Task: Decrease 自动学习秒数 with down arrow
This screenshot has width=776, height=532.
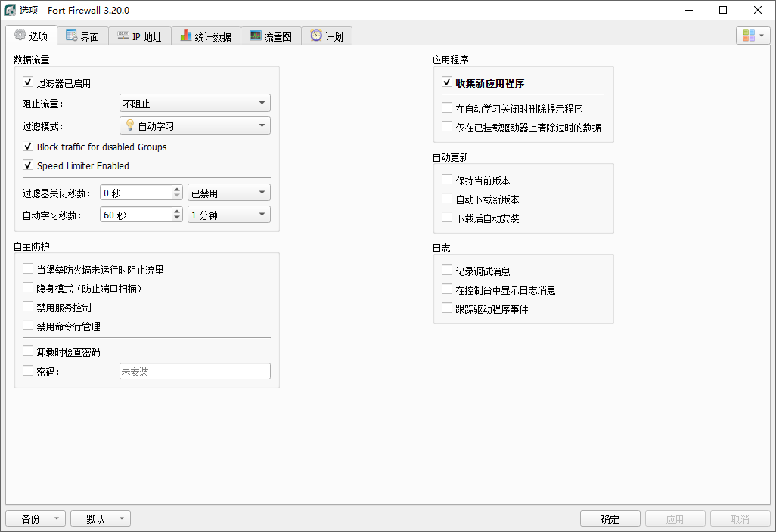Action: pos(177,218)
